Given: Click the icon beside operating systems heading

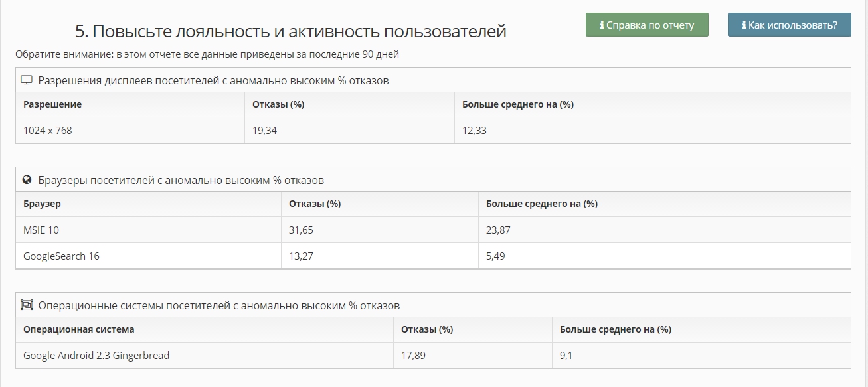Looking at the screenshot, I should [x=27, y=305].
